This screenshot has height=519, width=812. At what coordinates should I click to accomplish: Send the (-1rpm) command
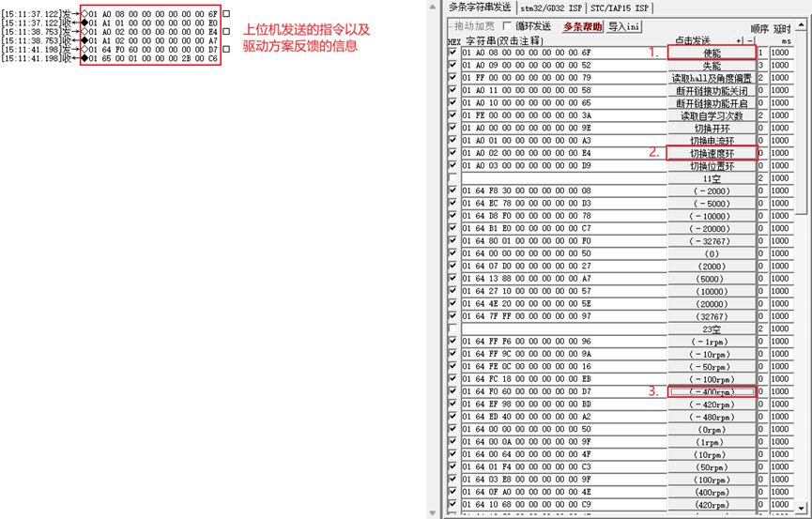coord(712,342)
